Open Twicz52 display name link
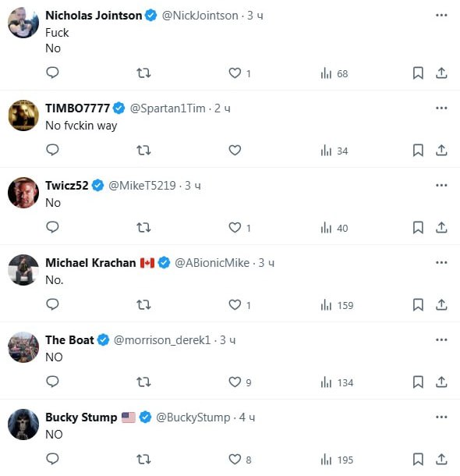This screenshot has width=460, height=476. point(67,186)
